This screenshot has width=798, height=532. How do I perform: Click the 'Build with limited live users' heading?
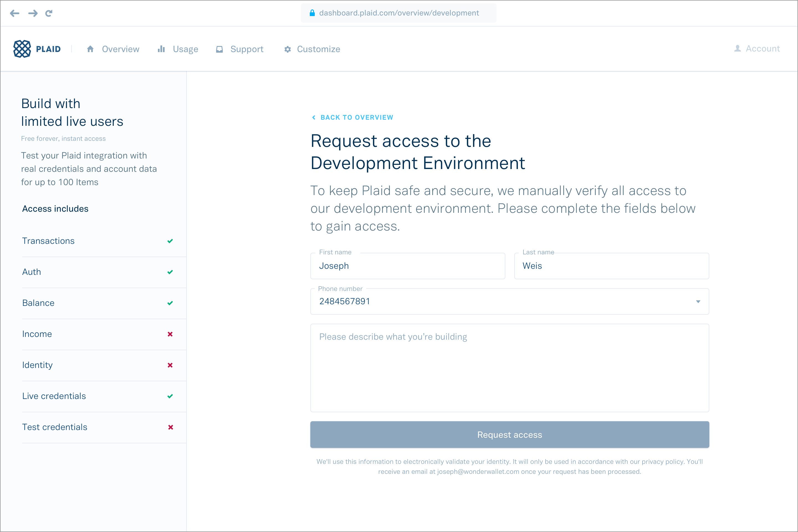pyautogui.click(x=72, y=112)
